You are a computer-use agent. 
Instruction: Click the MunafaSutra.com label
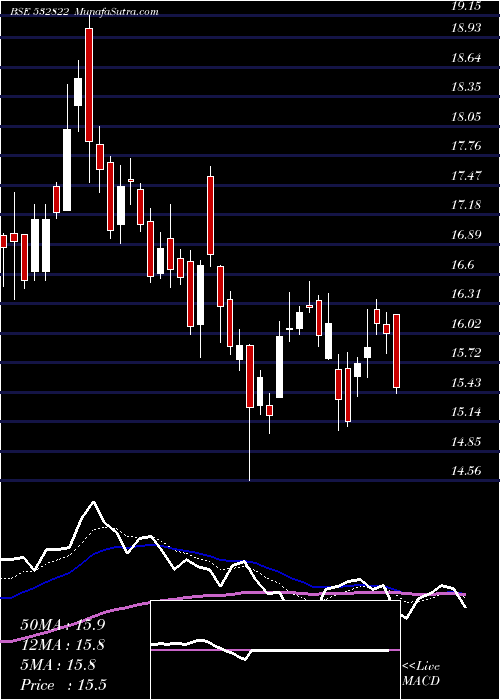pos(116,12)
